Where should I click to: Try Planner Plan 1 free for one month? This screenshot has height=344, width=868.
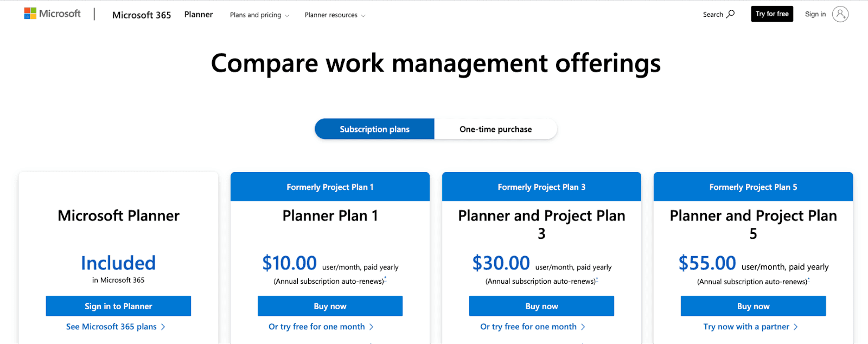pos(320,326)
